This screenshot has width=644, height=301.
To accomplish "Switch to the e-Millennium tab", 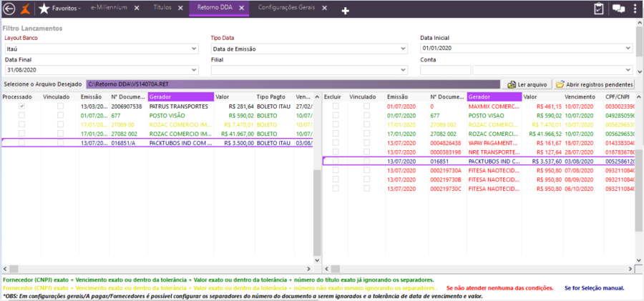I will pos(109,8).
